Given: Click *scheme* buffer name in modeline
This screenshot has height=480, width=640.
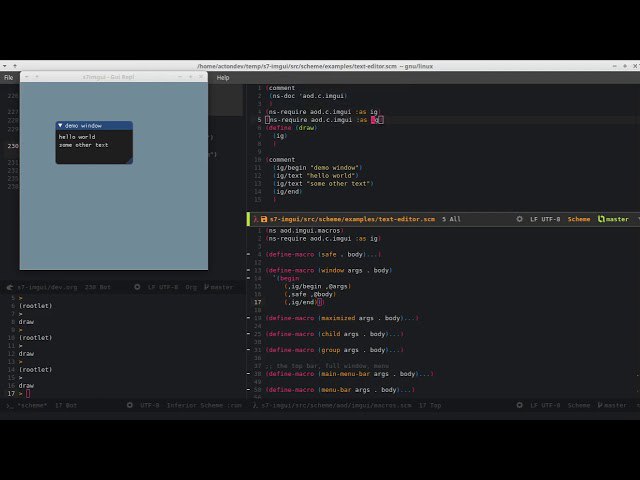Looking at the screenshot, I should coord(32,405).
